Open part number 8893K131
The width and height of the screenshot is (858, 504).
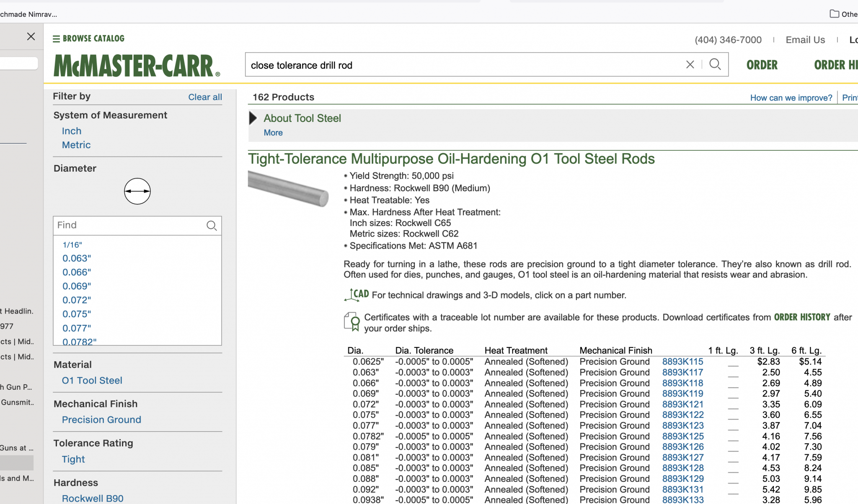[682, 489]
